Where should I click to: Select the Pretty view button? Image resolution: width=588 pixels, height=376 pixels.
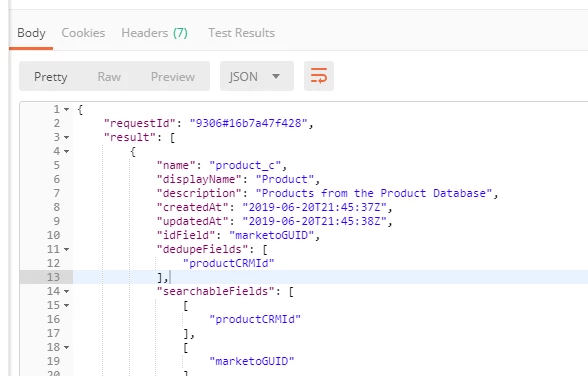51,76
